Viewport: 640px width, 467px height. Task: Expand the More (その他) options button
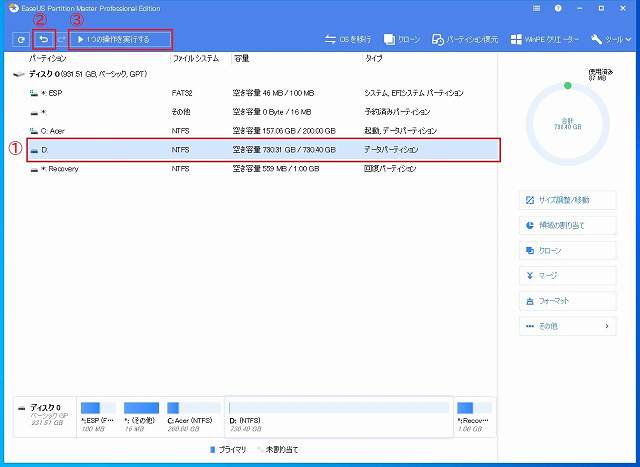568,326
